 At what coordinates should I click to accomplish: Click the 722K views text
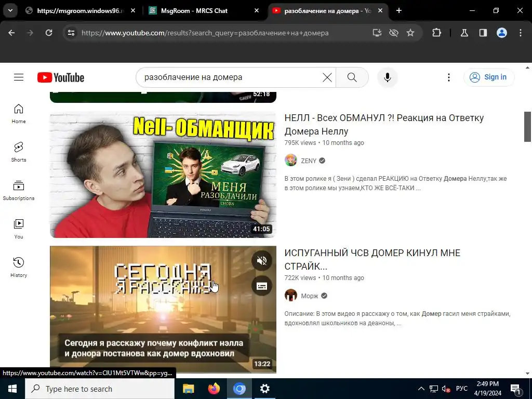(300, 278)
